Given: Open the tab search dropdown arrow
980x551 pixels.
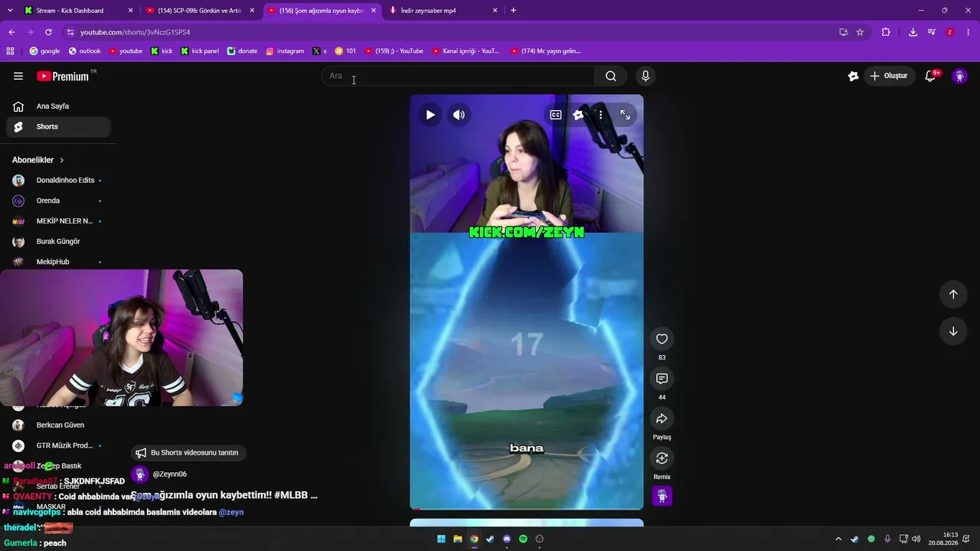Looking at the screenshot, I should coord(9,11).
